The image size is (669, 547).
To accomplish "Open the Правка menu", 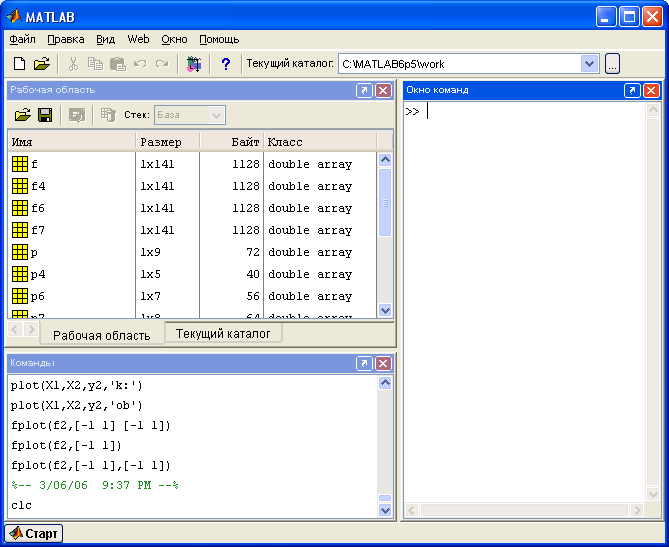I will [x=66, y=40].
